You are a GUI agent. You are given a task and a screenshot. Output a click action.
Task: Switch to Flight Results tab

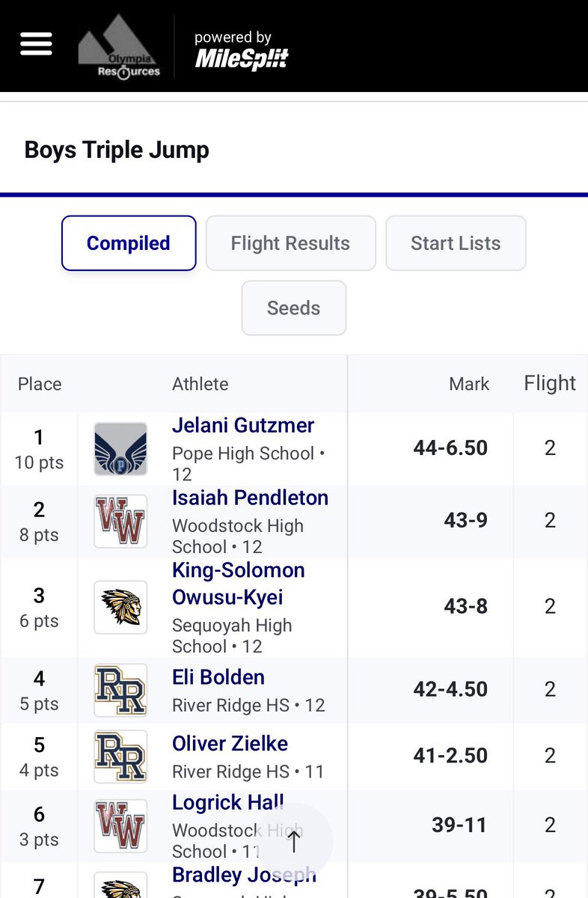(x=290, y=243)
